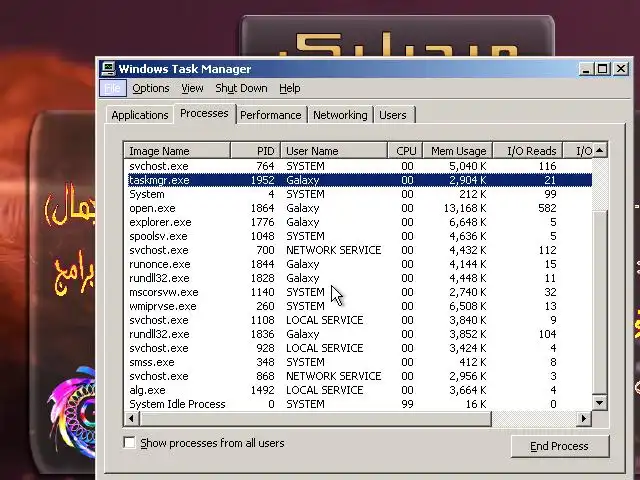The height and width of the screenshot is (480, 640).
Task: Select svchost.exe with PID 764
Action: pyautogui.click(x=360, y=166)
